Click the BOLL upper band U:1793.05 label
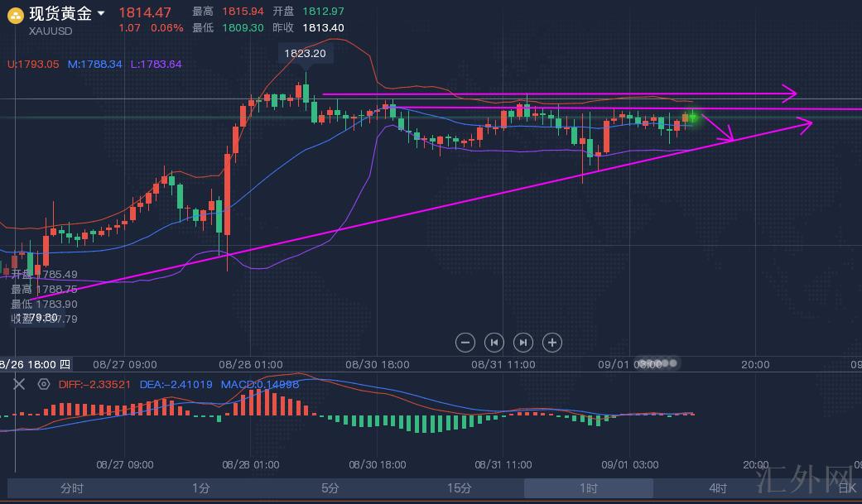The height and width of the screenshot is (504, 862). (x=33, y=64)
